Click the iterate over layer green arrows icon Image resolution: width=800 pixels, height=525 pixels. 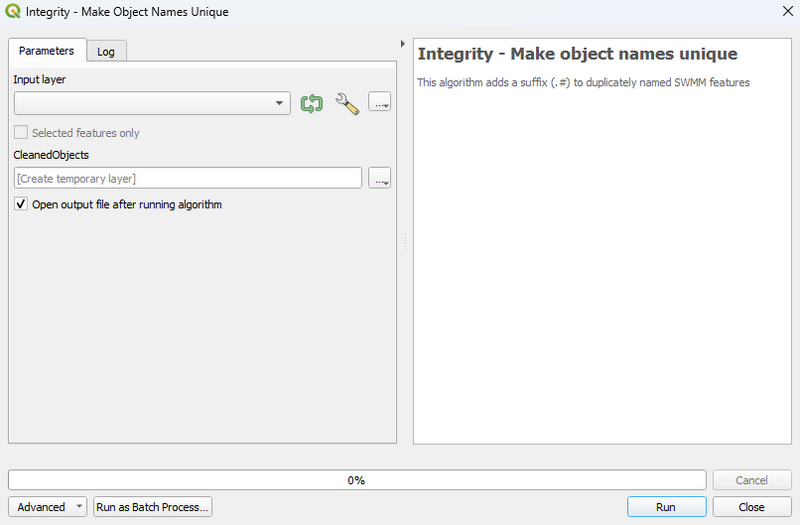click(312, 103)
